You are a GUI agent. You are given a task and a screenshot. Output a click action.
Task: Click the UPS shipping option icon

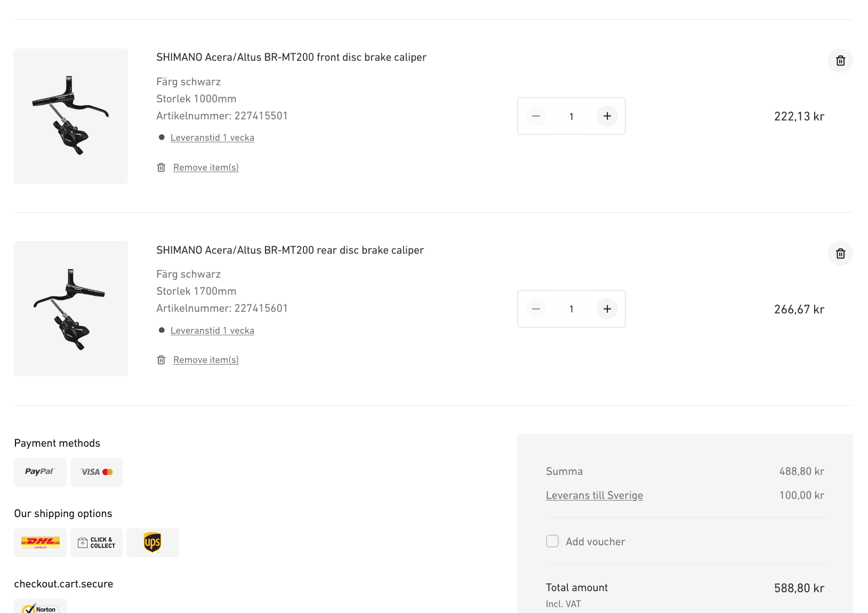152,543
